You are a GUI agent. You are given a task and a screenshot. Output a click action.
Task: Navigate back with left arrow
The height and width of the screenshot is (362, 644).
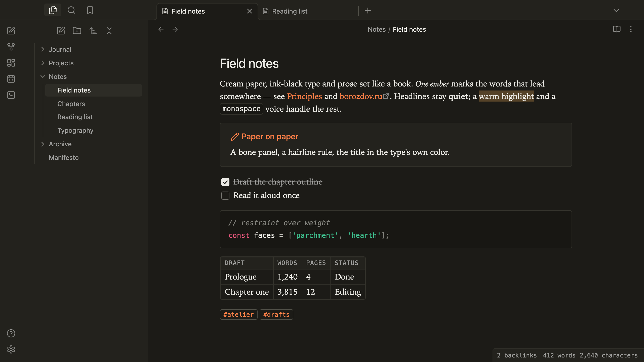161,29
